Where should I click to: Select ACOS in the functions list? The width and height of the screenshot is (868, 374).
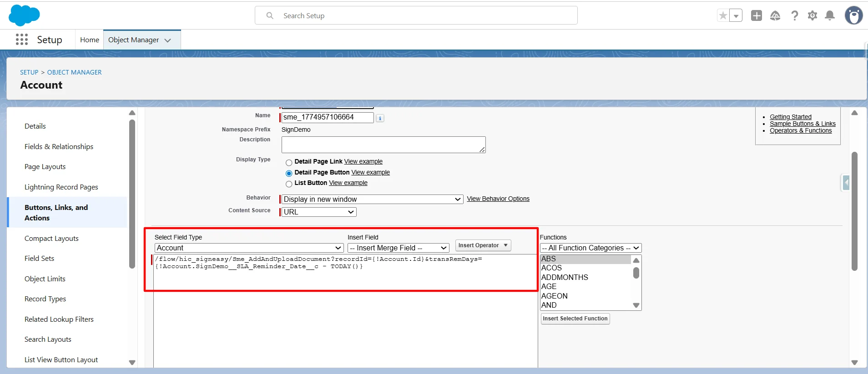(585, 268)
